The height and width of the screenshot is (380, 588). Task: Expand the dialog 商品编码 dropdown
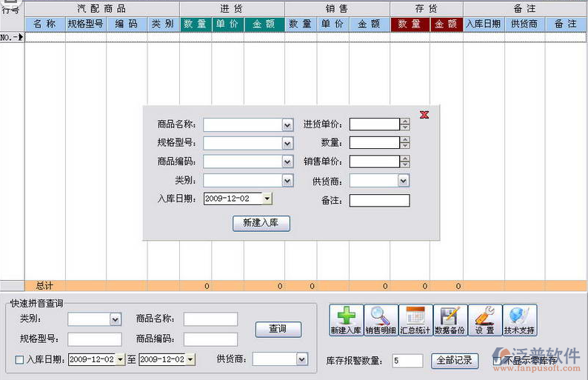point(287,161)
